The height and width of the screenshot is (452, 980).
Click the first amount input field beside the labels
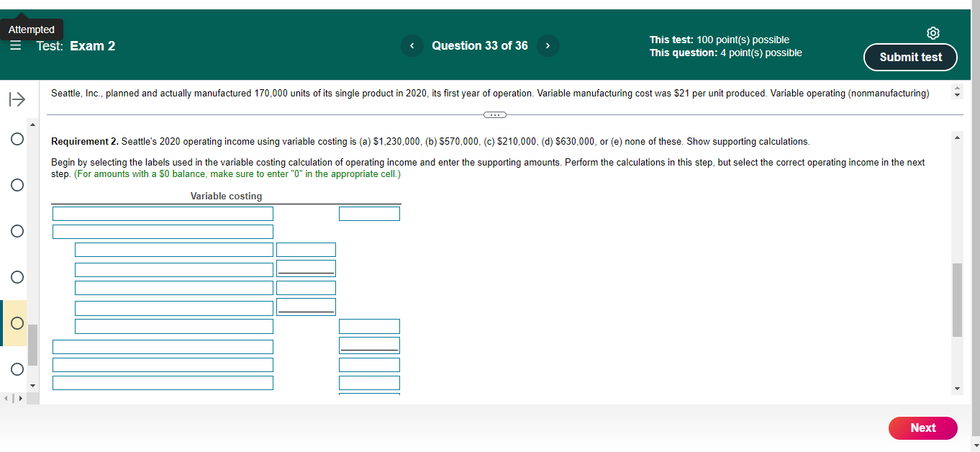pos(369,213)
